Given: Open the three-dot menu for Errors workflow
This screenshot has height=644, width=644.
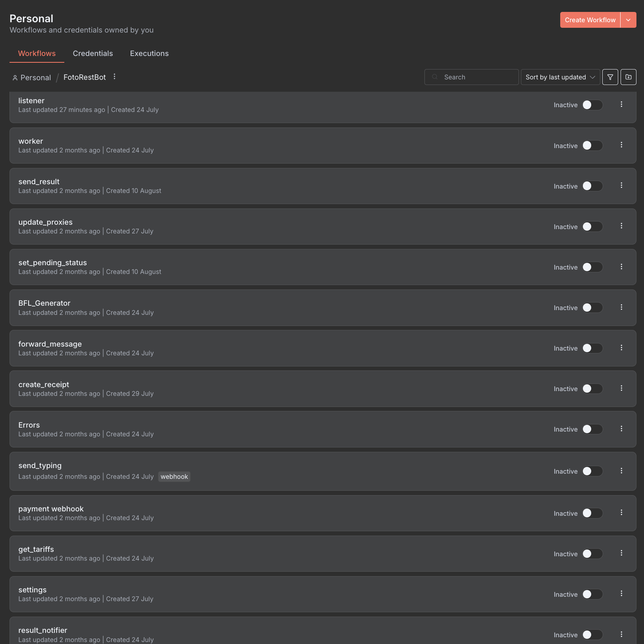Looking at the screenshot, I should pyautogui.click(x=621, y=429).
